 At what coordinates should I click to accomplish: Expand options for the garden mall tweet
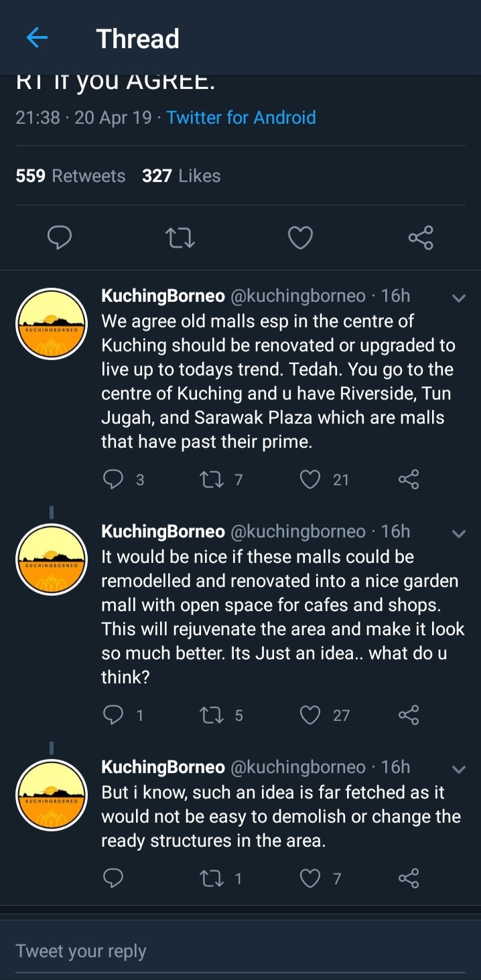point(459,534)
